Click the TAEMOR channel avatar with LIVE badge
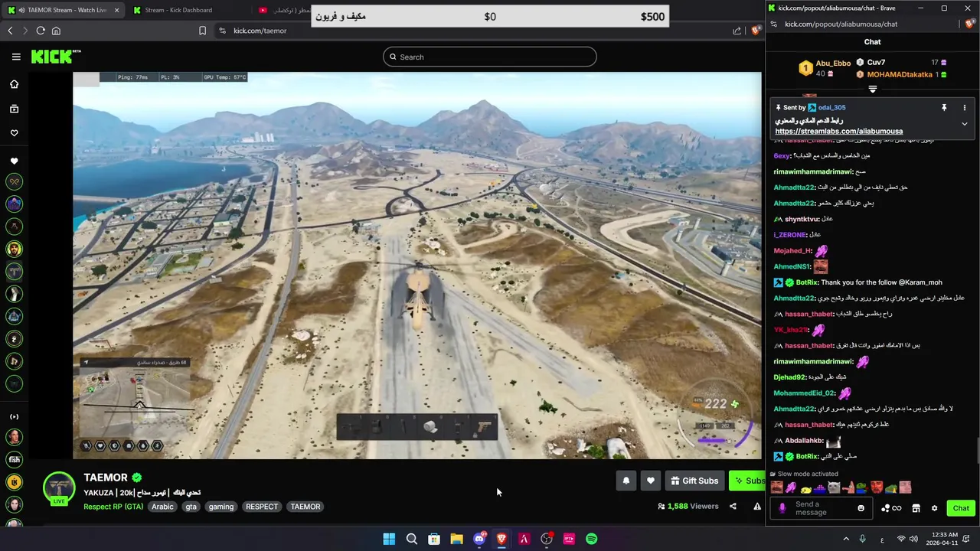This screenshot has width=980, height=551. pos(59,489)
